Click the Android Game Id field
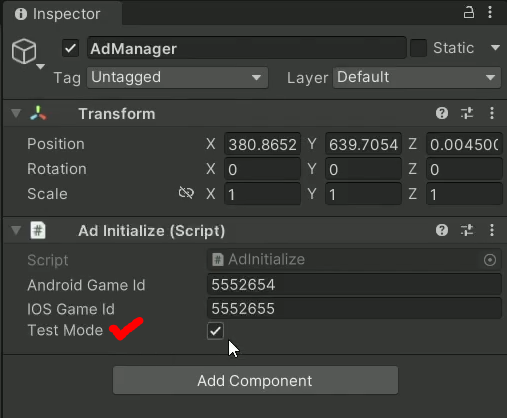The image size is (507, 418). tap(354, 284)
